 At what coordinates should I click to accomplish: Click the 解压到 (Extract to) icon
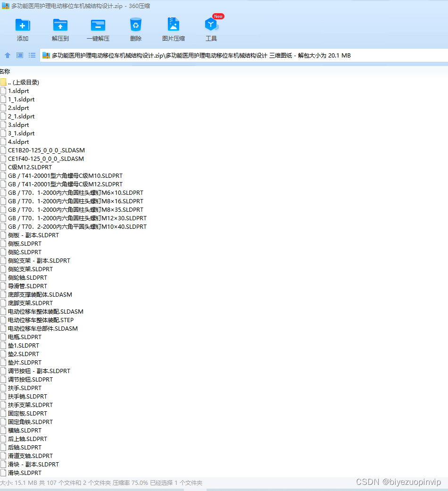point(60,25)
